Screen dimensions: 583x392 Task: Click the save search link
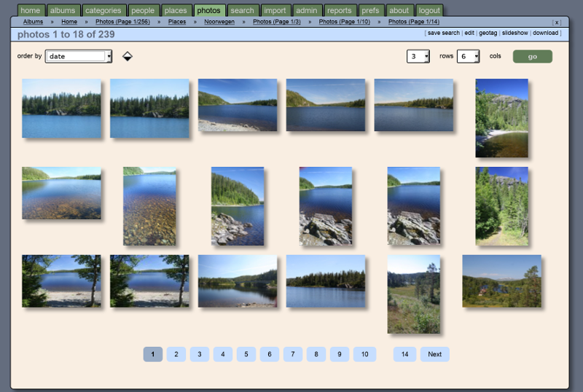(444, 33)
